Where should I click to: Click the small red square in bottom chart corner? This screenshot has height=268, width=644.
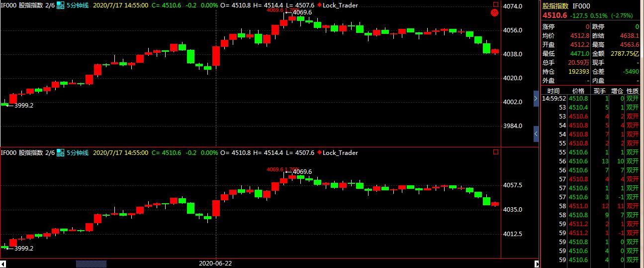coord(495,152)
